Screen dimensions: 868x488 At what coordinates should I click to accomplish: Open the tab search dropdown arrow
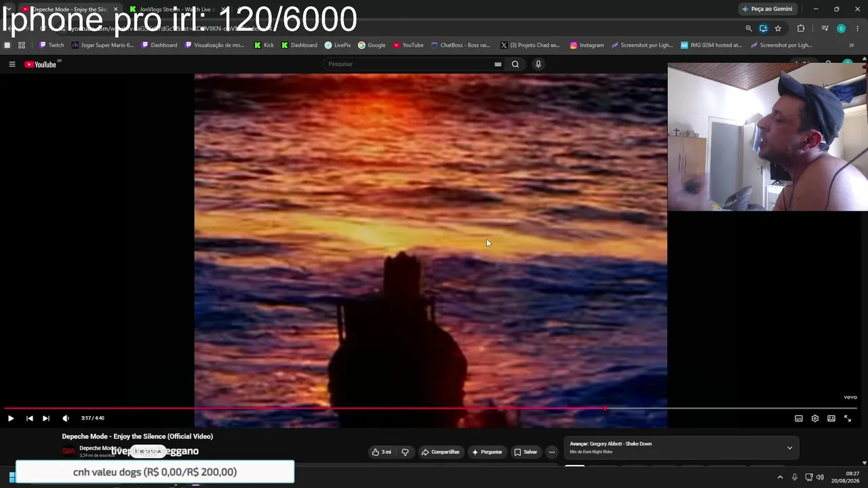tap(8, 9)
